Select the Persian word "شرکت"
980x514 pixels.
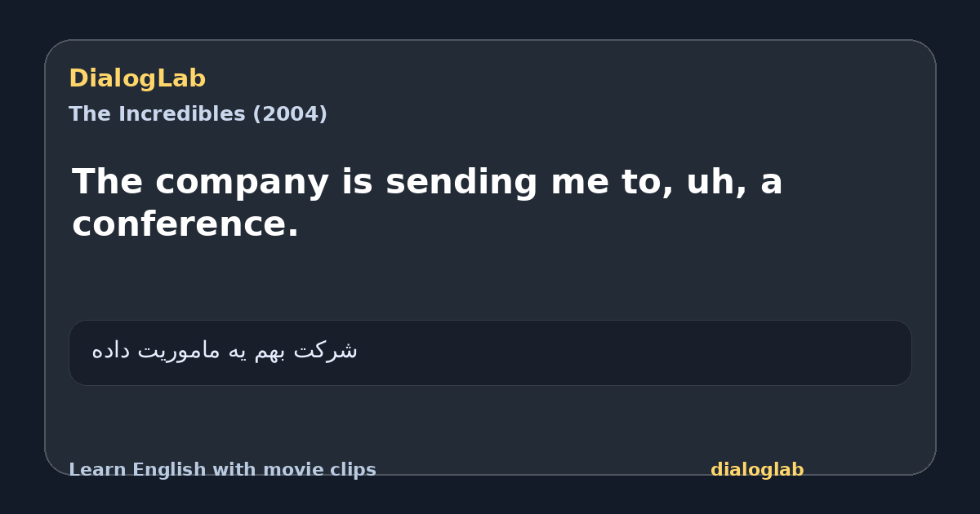point(326,351)
